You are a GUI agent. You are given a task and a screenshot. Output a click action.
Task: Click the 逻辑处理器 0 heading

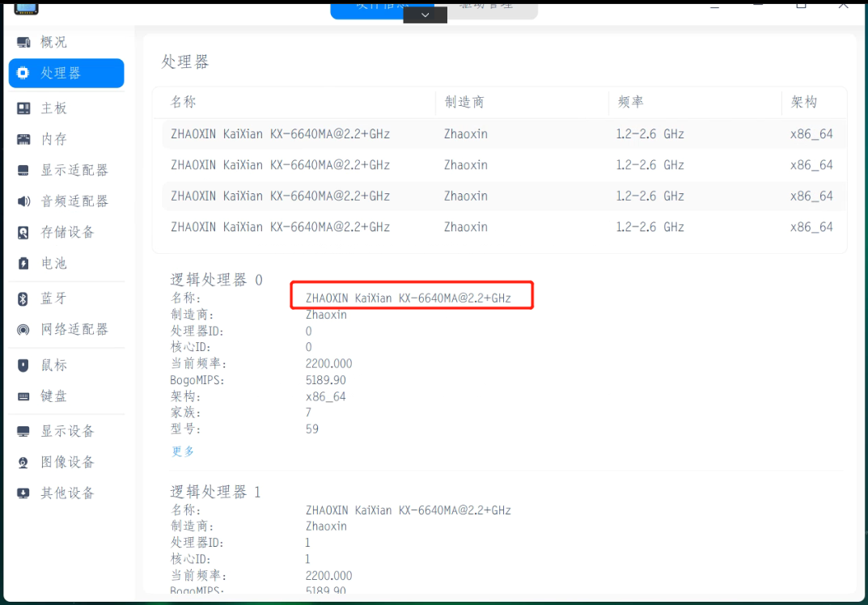tap(217, 280)
